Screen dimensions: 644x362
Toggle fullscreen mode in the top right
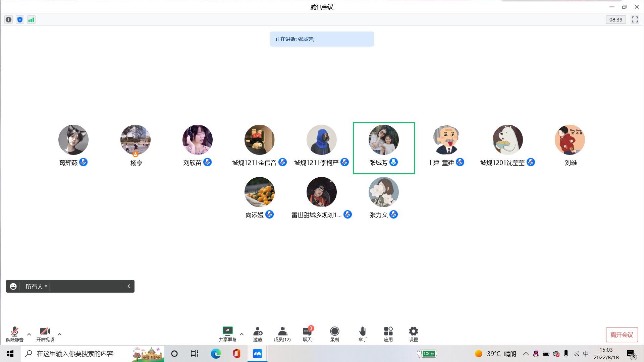[635, 19]
